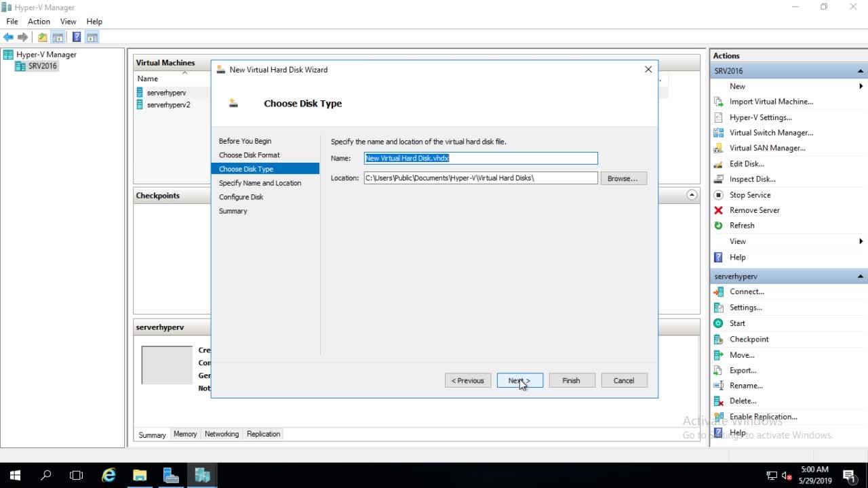Click the red Remove Server icon
868x488 pixels.
(718, 210)
